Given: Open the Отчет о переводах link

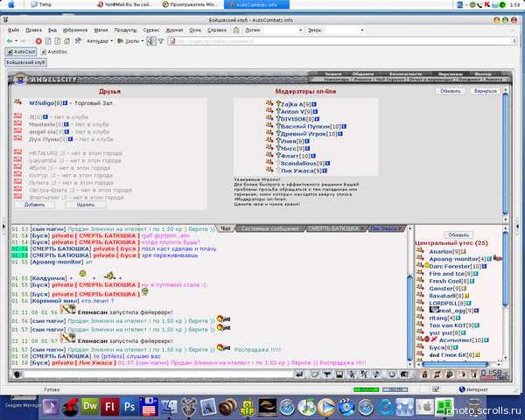Looking at the screenshot, I should click(430, 80).
